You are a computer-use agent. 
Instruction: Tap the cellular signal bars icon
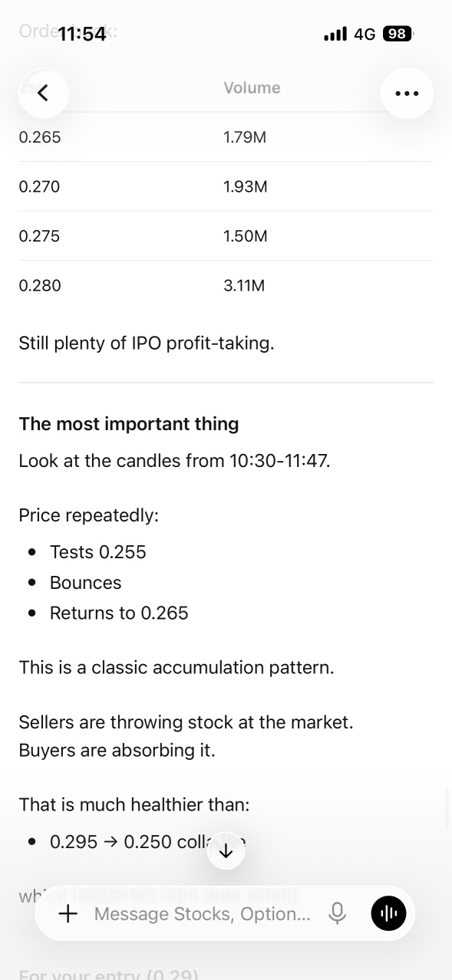click(336, 35)
